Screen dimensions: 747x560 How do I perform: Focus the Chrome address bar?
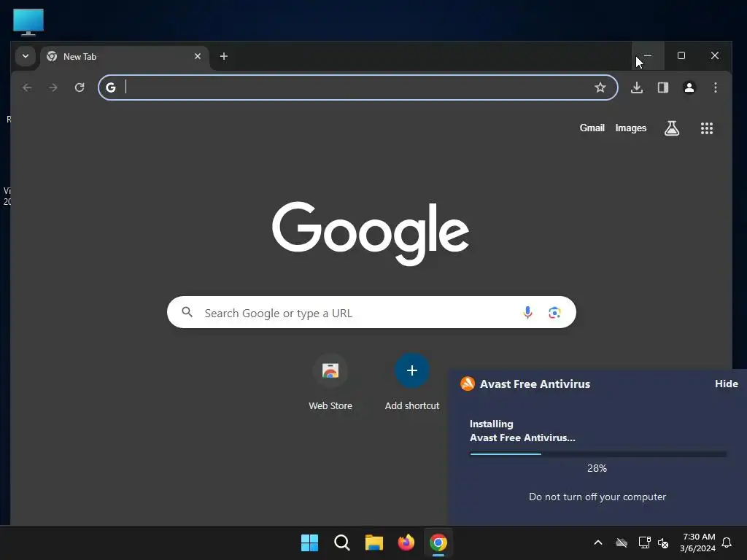pos(357,87)
